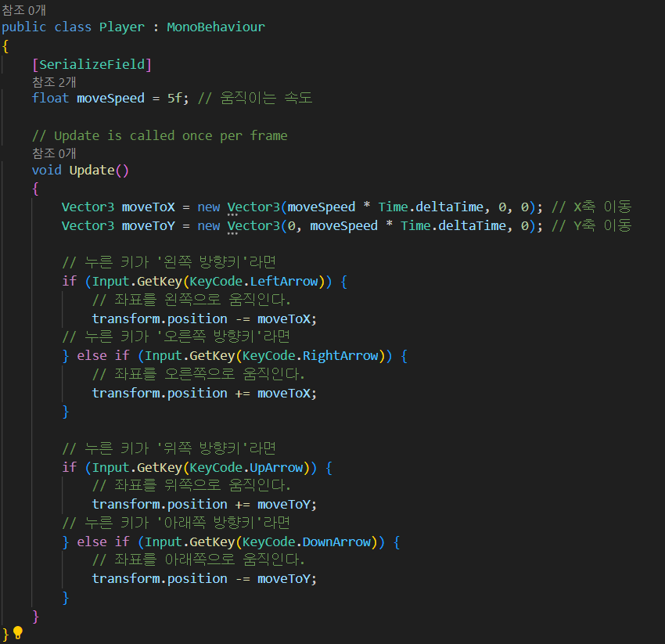
Task: Click the 'float' keyword
Action: point(51,99)
